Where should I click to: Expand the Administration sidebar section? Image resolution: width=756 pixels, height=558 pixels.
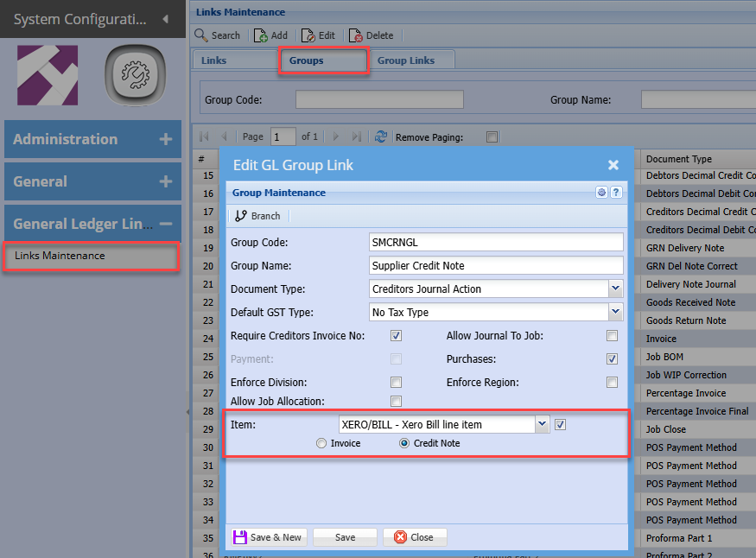(x=165, y=139)
